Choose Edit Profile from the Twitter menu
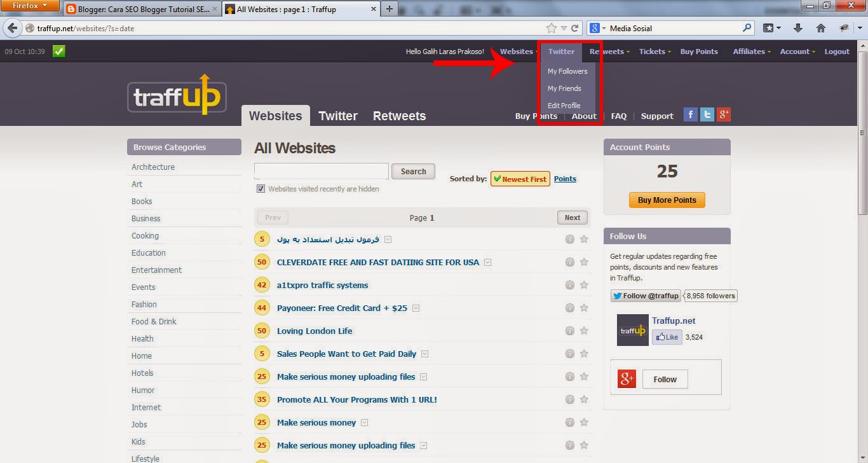The height and width of the screenshot is (463, 868). pos(564,106)
